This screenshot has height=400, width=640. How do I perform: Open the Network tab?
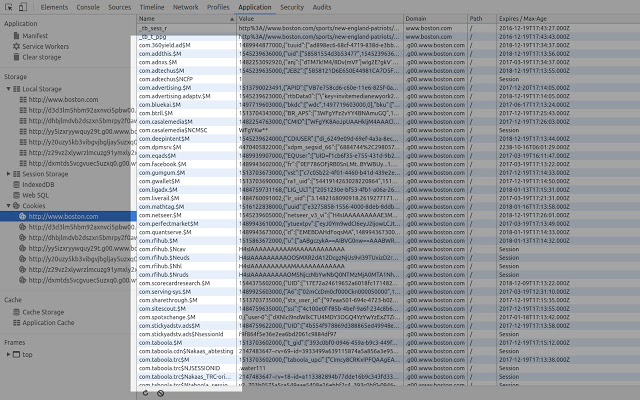[185, 7]
